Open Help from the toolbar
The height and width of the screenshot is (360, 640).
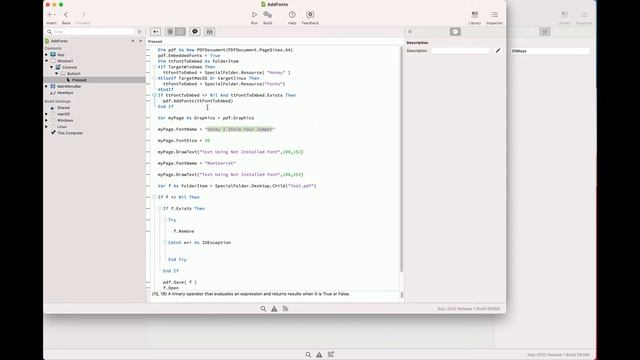292,17
